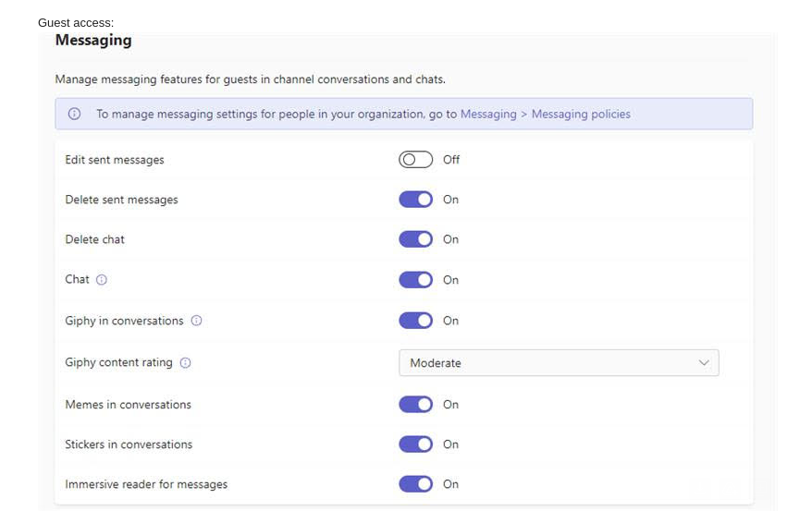812x511 pixels.
Task: Open Messaging > Messaging policies link
Action: coord(545,115)
